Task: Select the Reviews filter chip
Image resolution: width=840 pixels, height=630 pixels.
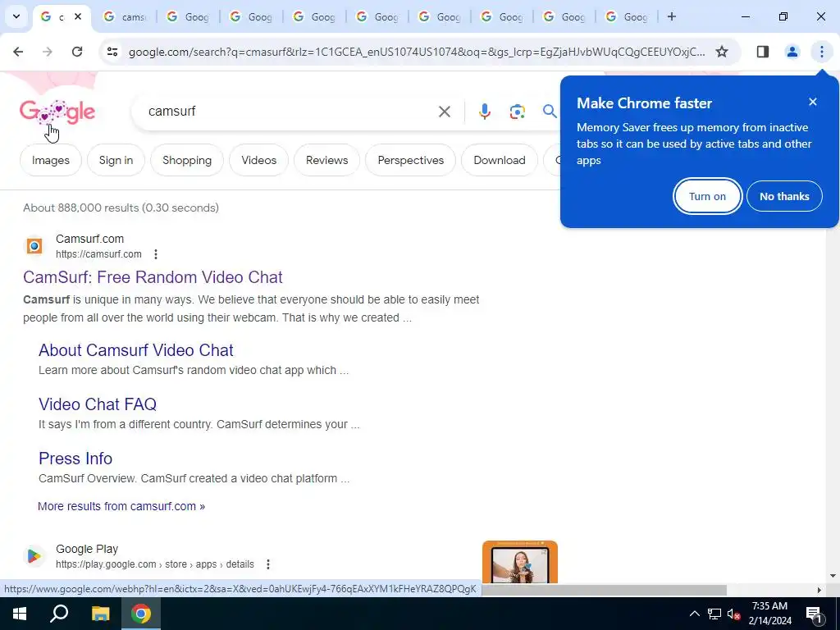Action: (x=326, y=160)
